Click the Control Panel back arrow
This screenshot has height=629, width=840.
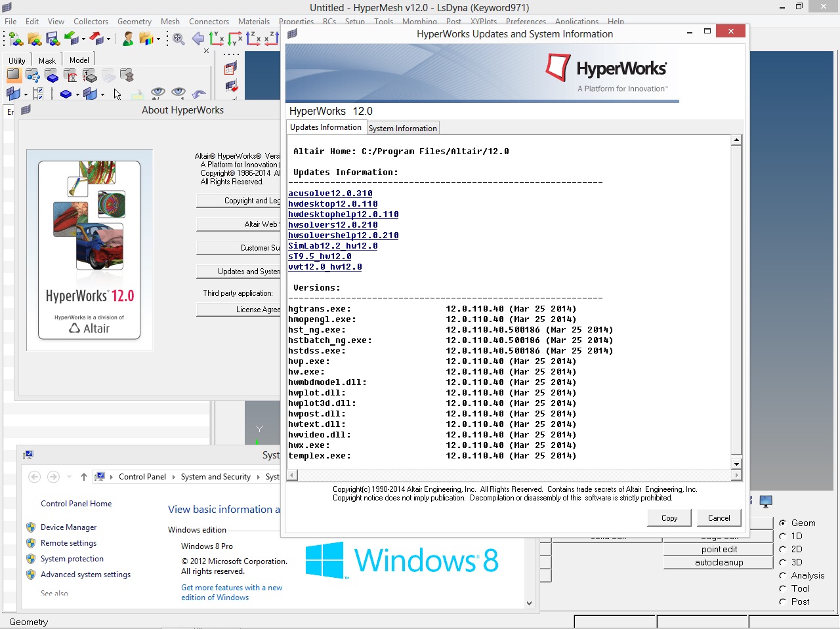35,477
